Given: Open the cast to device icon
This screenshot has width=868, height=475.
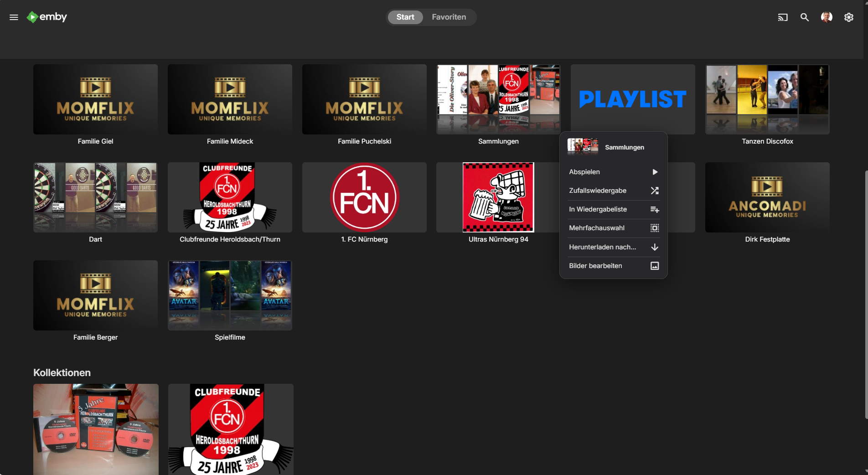Looking at the screenshot, I should [783, 17].
